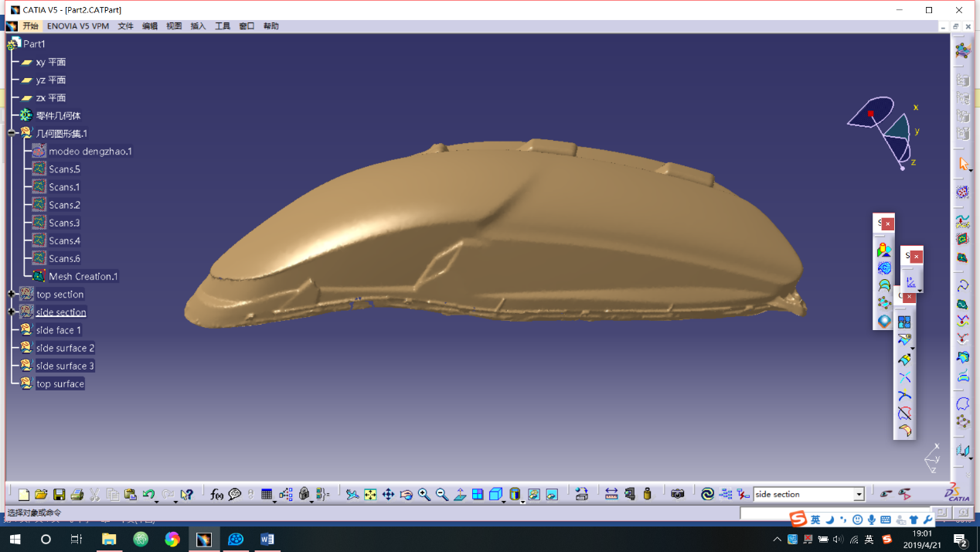Open the side section dropdown list

(x=859, y=495)
